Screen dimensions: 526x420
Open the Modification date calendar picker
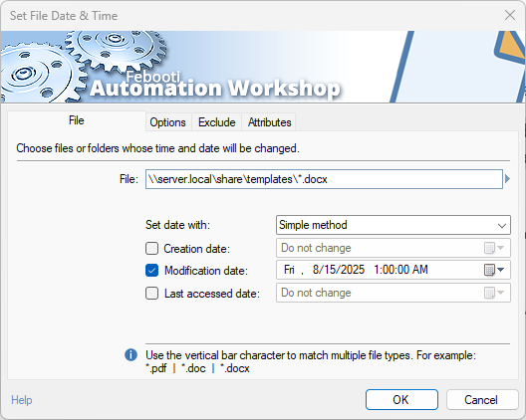[x=494, y=270]
